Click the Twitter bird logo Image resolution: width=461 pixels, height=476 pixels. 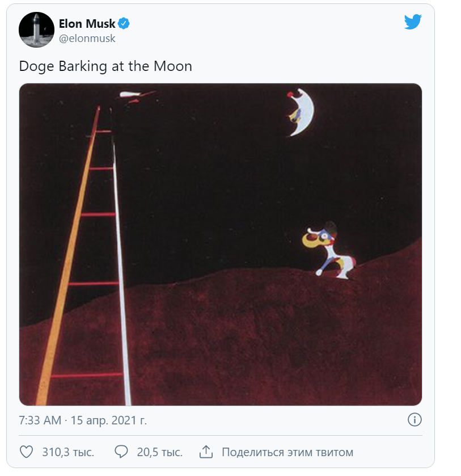(x=413, y=22)
